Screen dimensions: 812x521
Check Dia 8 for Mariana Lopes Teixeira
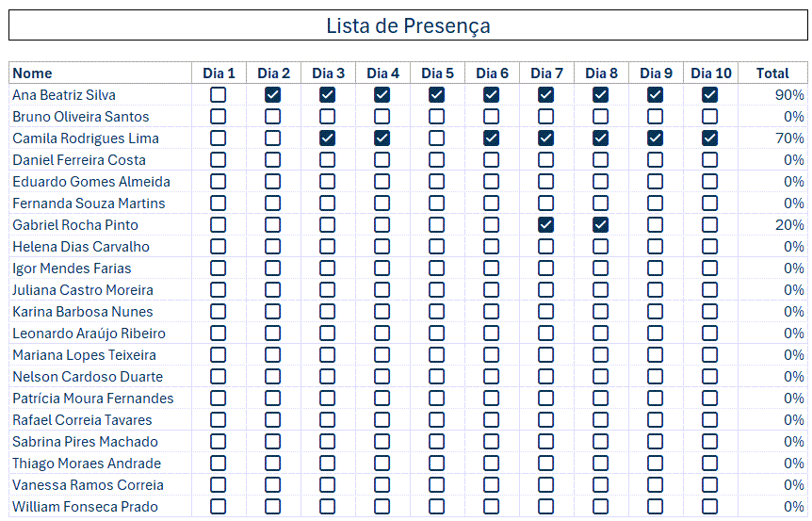(x=600, y=354)
